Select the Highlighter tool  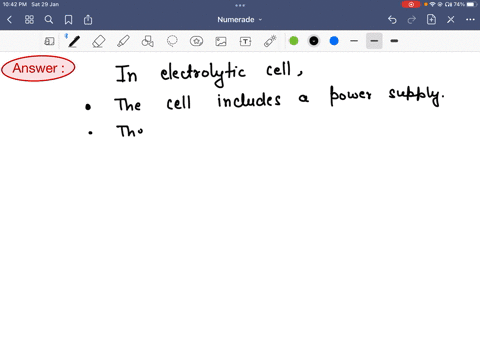click(123, 41)
